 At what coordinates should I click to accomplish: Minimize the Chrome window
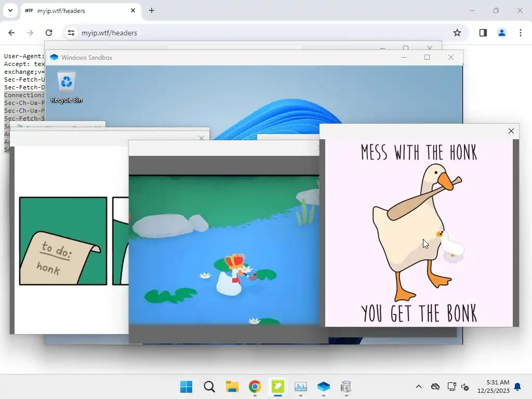click(472, 10)
